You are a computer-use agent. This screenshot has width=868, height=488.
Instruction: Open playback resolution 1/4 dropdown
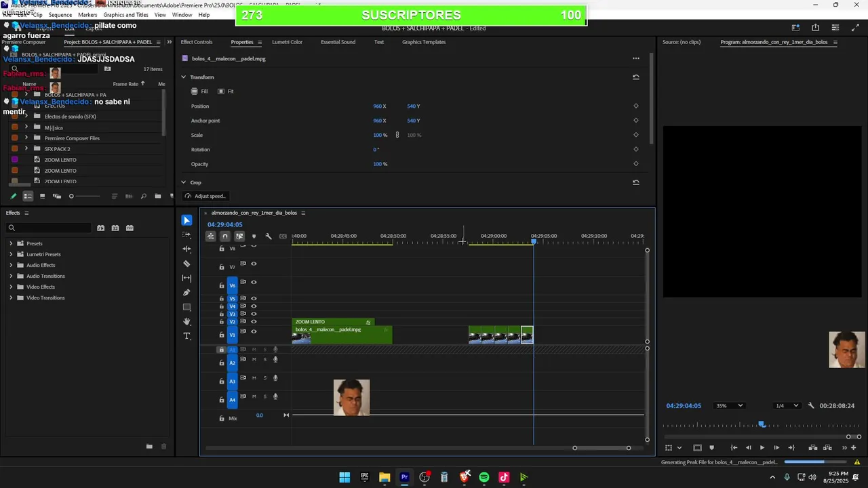(787, 405)
